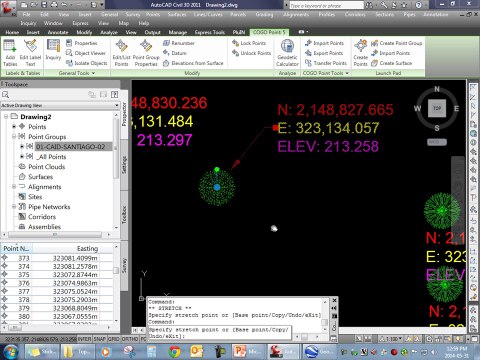Click Create Point Group
The image size is (480, 360).
pos(397,43)
